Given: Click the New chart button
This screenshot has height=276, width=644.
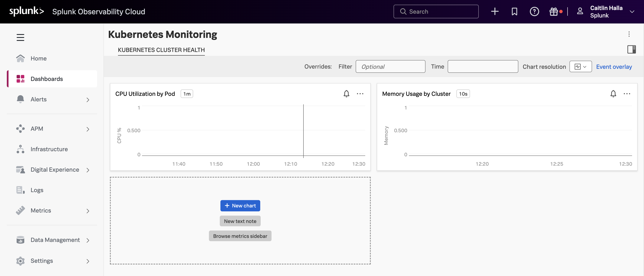Looking at the screenshot, I should pos(240,206).
